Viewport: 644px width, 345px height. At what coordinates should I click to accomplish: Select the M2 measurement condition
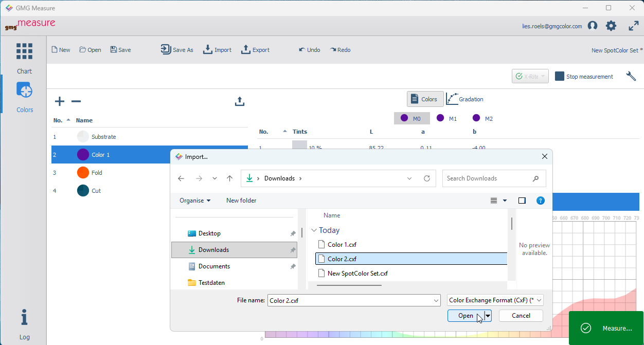[x=483, y=118]
